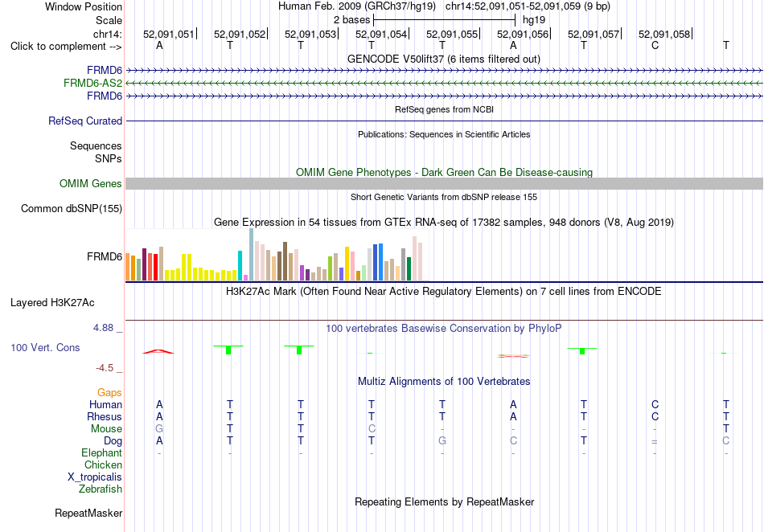Click the 'chr14:52,091,051-52,091,059 (9 bp)' header text
Viewport: 764px width, 532px height.
pos(528,6)
